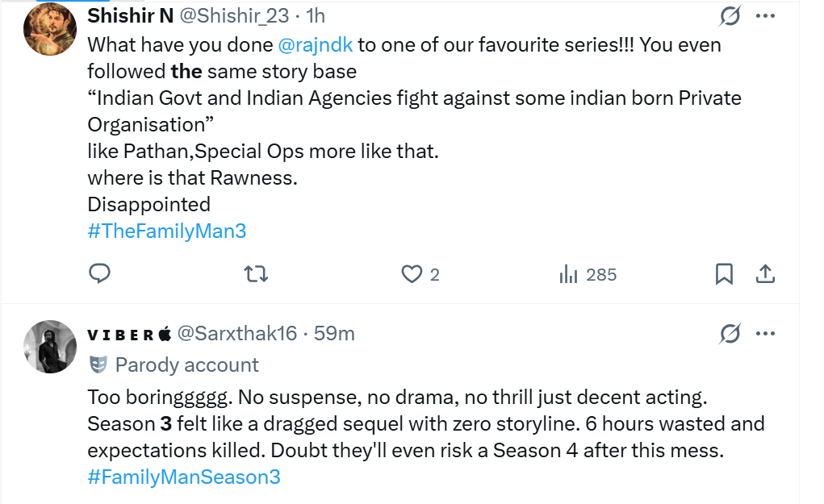
Task: Open the @Sarxthak16 handle link
Action: coord(236,333)
